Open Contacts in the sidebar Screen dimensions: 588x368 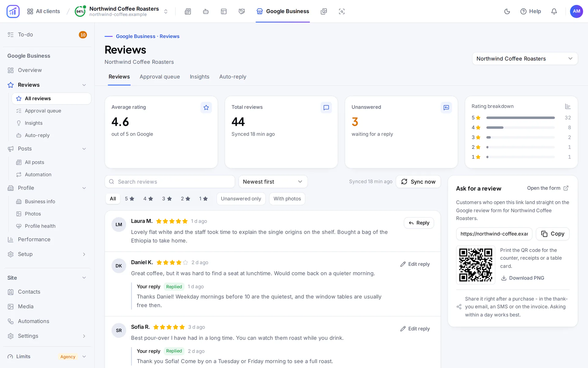click(x=47, y=292)
